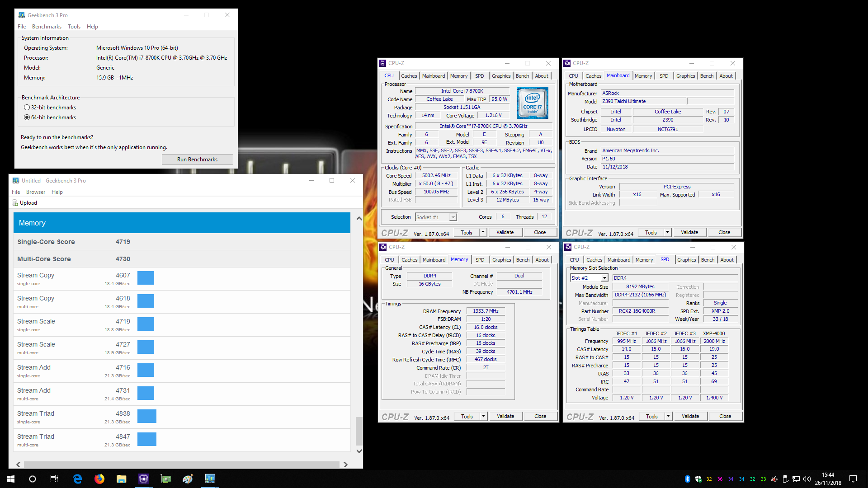Switch to CPU-Z via its taskbar icon

[144, 479]
